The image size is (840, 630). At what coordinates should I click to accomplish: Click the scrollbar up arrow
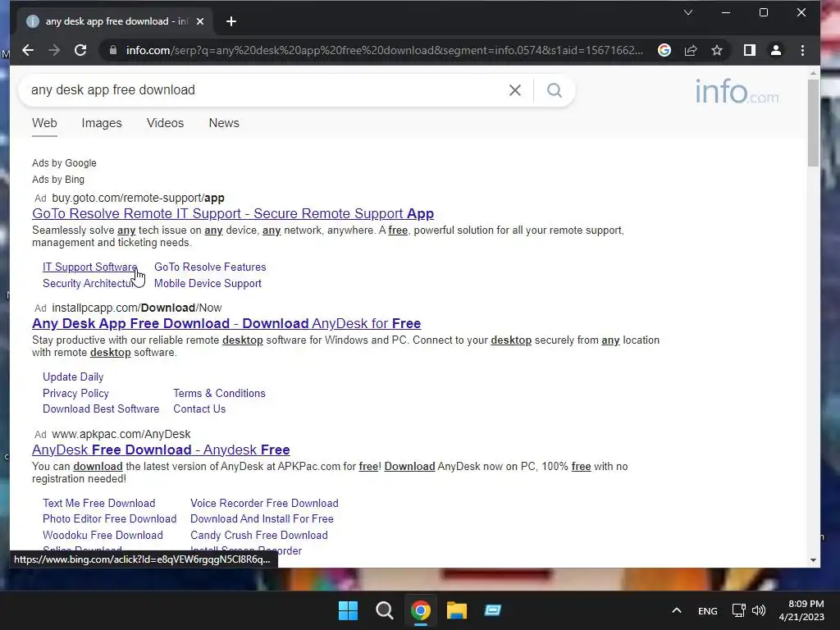tap(813, 73)
